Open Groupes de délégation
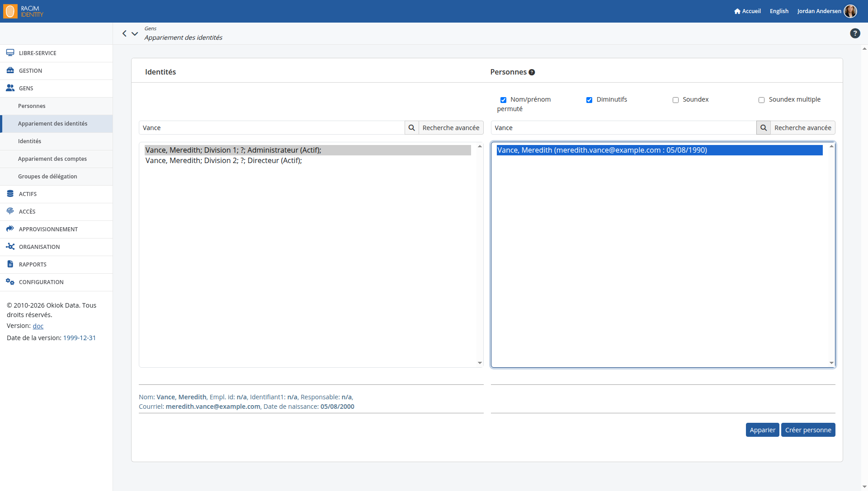Screen dimensions: 868x491 coord(57,177)
